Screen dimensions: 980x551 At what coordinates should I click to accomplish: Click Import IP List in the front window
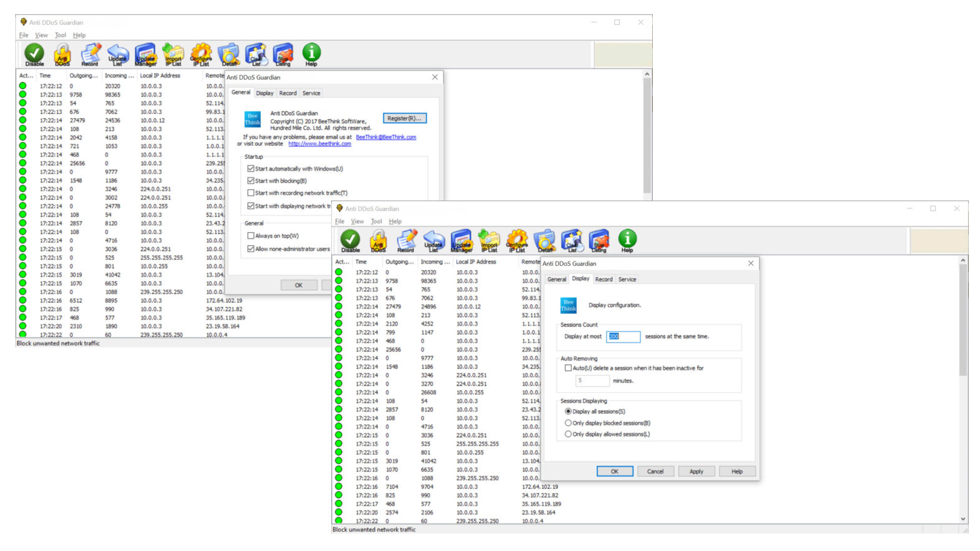(x=489, y=240)
